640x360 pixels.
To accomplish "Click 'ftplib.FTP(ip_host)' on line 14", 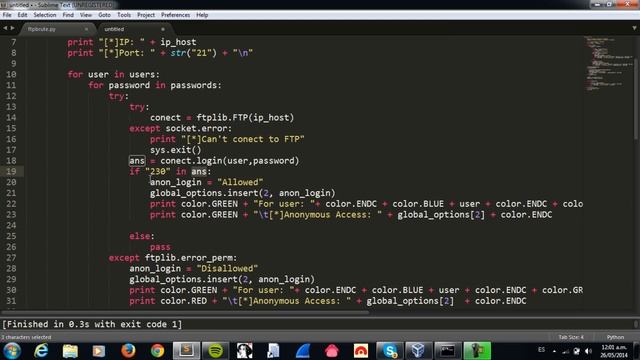I will click(245, 118).
